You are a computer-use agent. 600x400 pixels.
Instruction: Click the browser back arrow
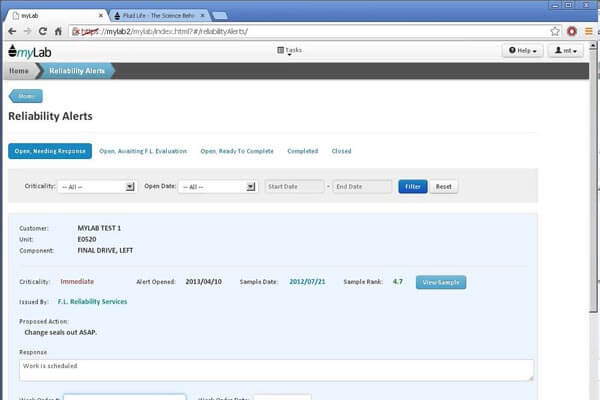(x=11, y=31)
